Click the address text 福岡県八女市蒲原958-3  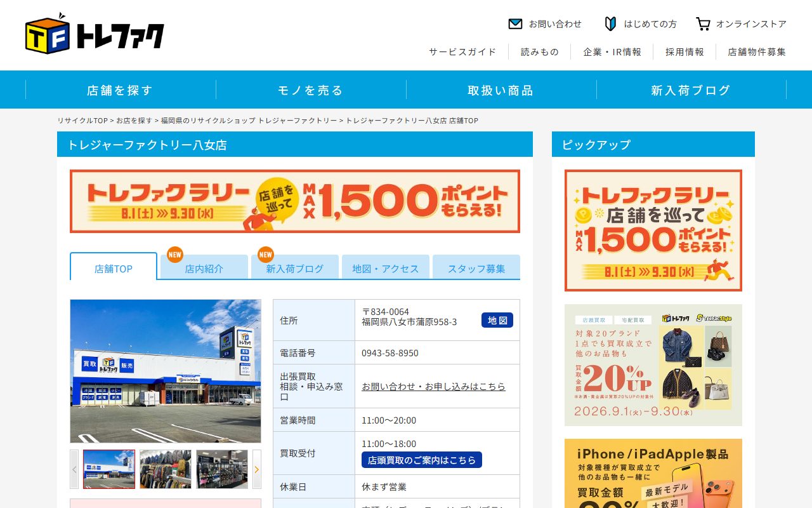pos(409,322)
